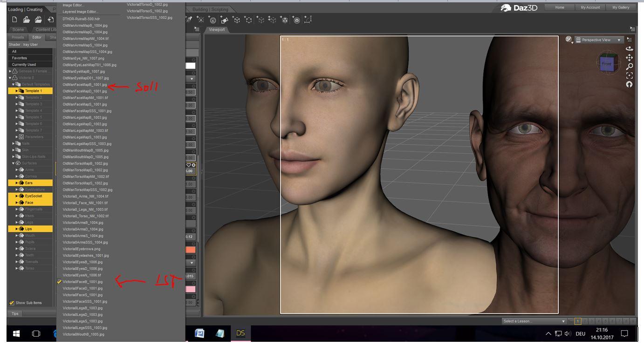Open the Select a Lesson dropdown
The image size is (644, 346).
click(x=534, y=321)
